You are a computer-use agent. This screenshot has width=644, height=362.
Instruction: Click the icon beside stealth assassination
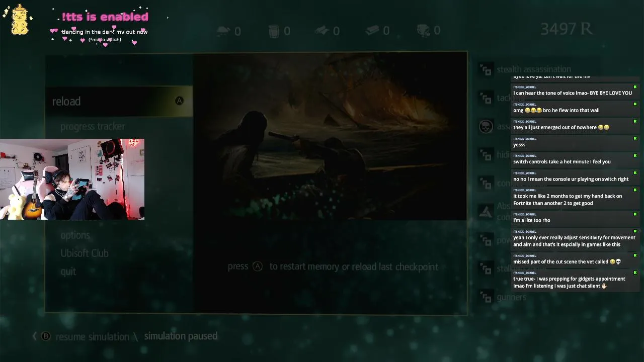(x=486, y=70)
